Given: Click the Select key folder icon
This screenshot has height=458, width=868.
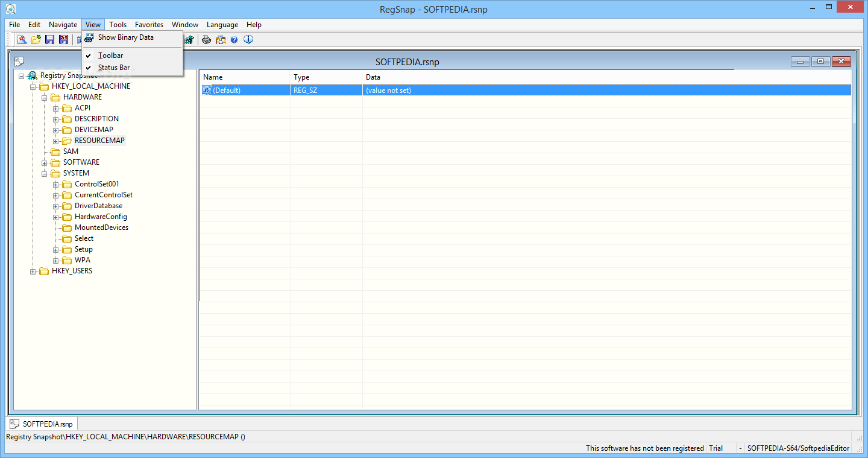Looking at the screenshot, I should click(67, 238).
